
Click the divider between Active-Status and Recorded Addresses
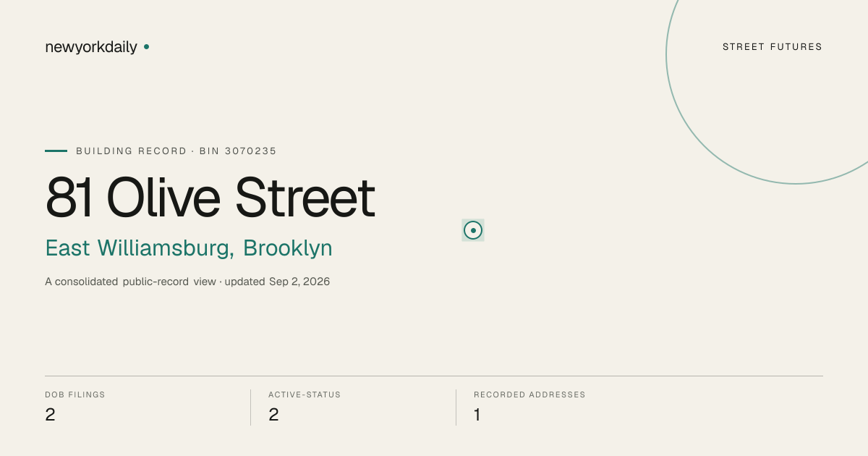(456, 408)
